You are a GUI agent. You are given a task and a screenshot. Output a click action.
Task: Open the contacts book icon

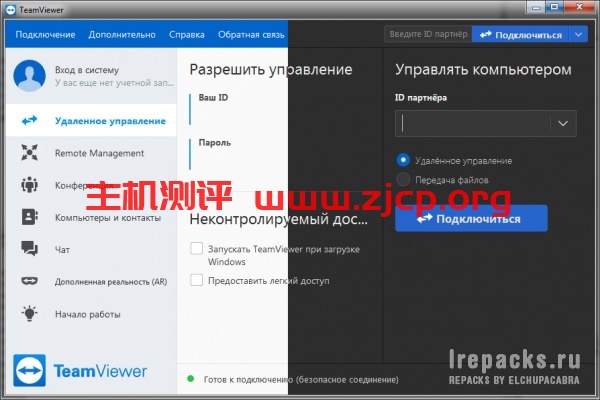point(29,217)
